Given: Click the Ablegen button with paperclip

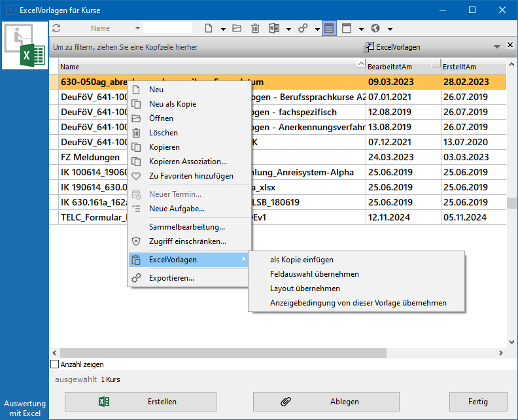Looking at the screenshot, I should click(326, 401).
